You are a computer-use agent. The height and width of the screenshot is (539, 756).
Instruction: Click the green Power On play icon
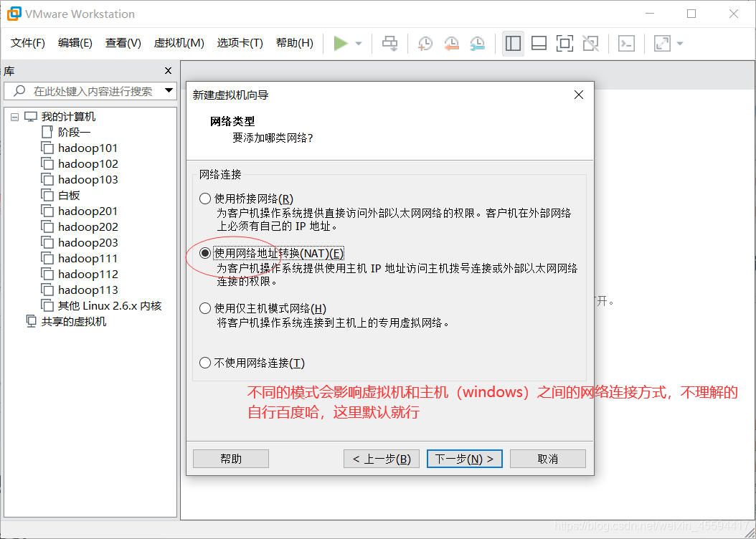(x=341, y=43)
